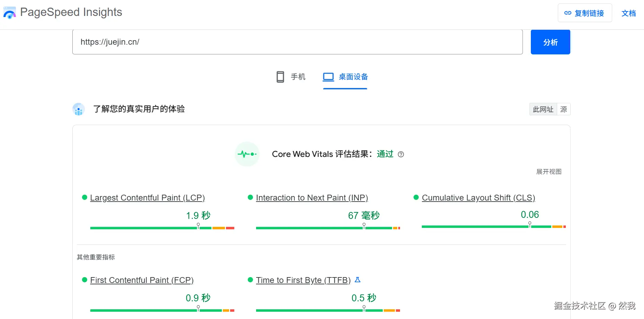The image size is (644, 319).
Task: Open Largest Contentful Paint (LCP) link
Action: (x=147, y=198)
